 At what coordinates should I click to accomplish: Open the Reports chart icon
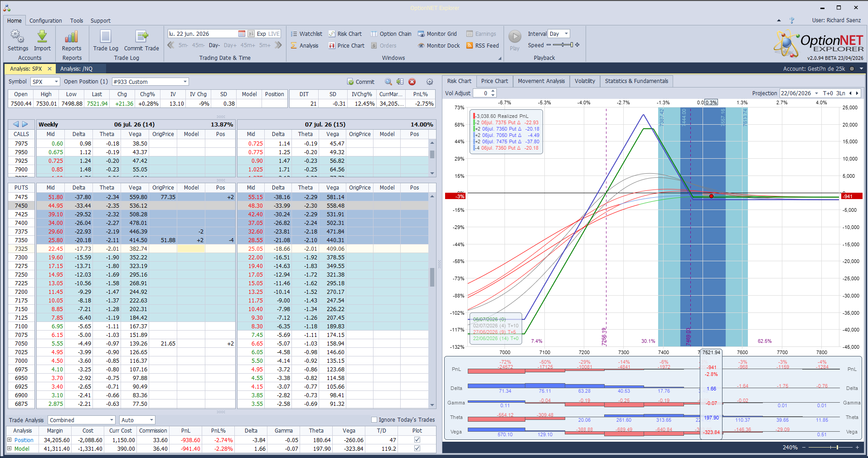coord(72,36)
